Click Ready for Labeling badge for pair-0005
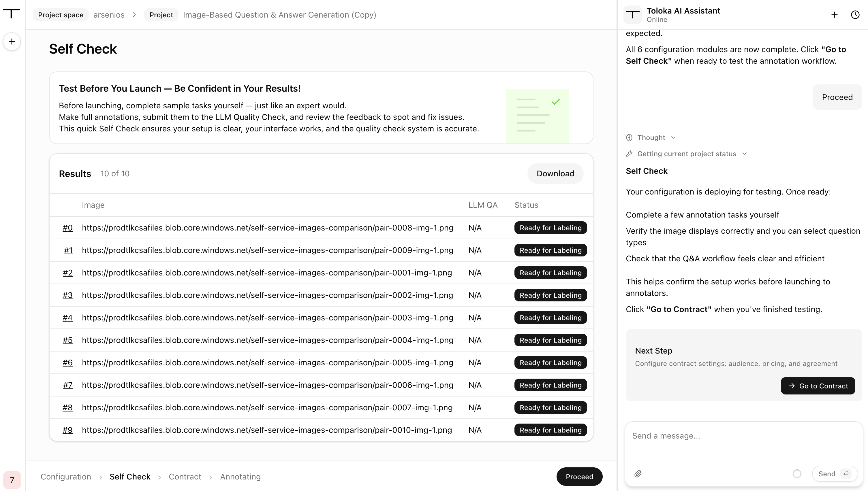 551,363
